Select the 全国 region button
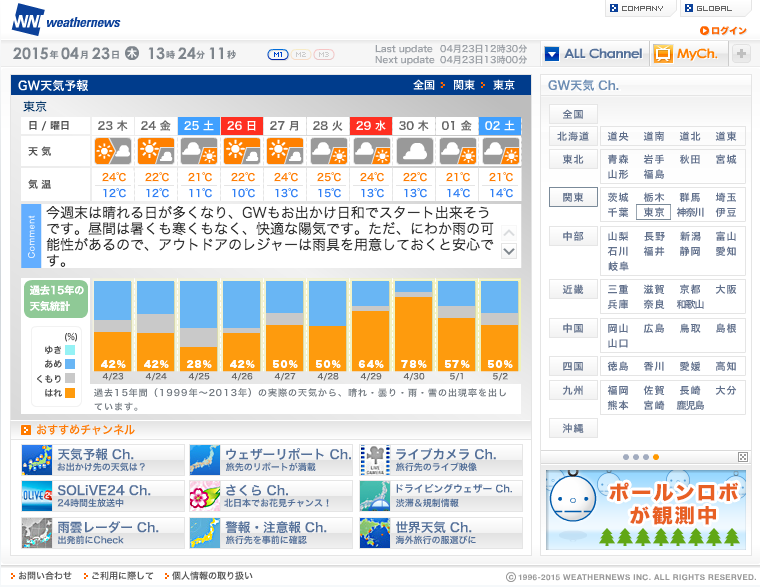This screenshot has height=587, width=760. [x=573, y=114]
